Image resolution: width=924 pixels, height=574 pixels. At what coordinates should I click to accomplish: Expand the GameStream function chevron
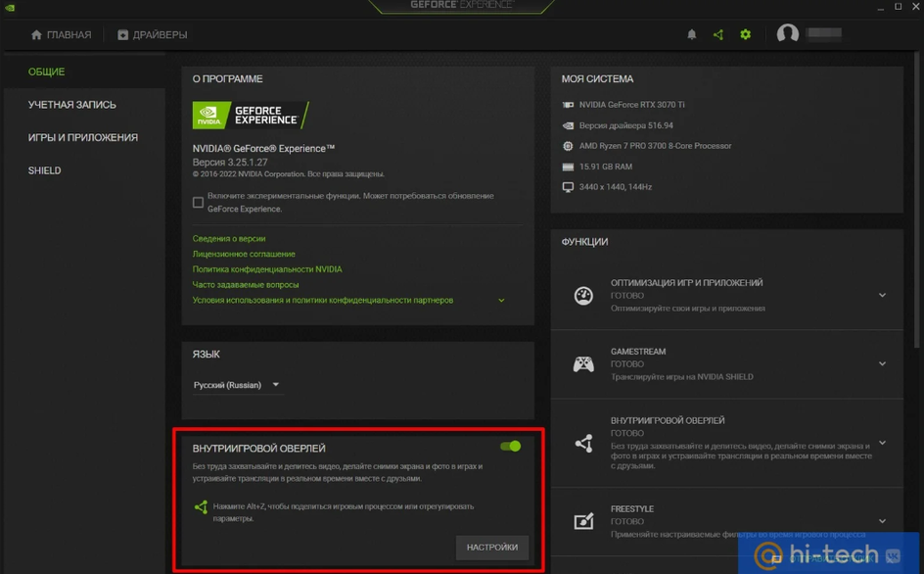tap(882, 364)
